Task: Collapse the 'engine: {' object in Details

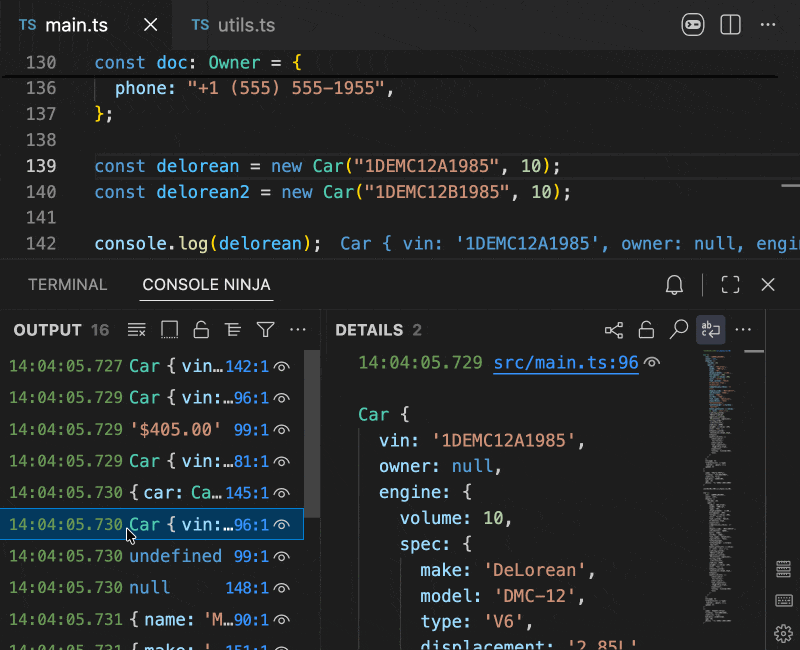Action: click(x=425, y=492)
